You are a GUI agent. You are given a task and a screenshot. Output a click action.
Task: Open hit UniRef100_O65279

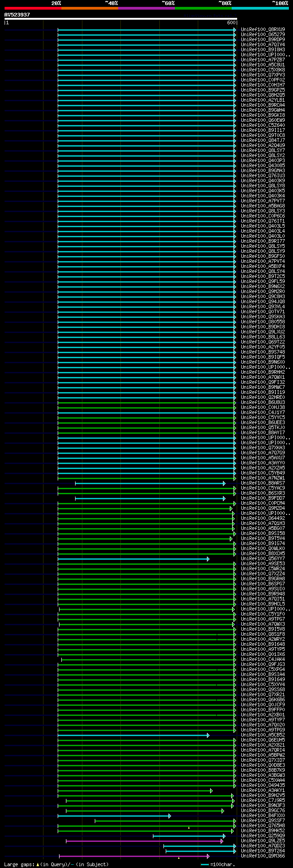[263, 34]
